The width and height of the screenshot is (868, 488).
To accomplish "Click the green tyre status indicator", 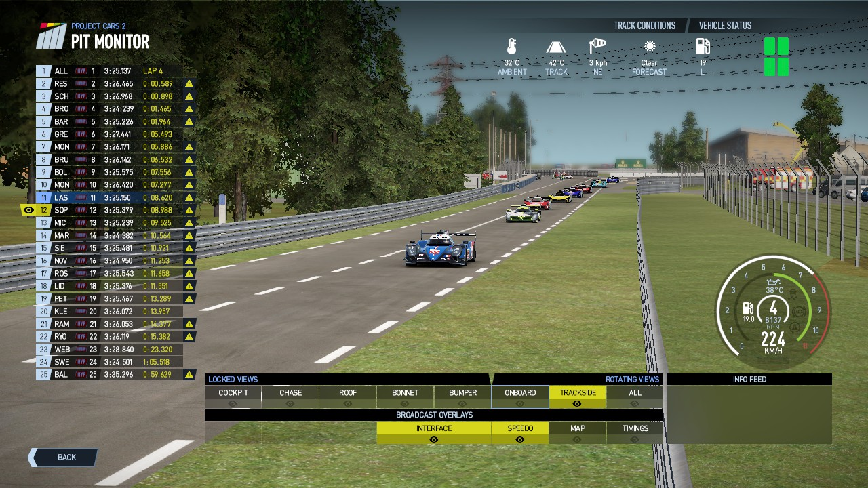I will pyautogui.click(x=776, y=56).
